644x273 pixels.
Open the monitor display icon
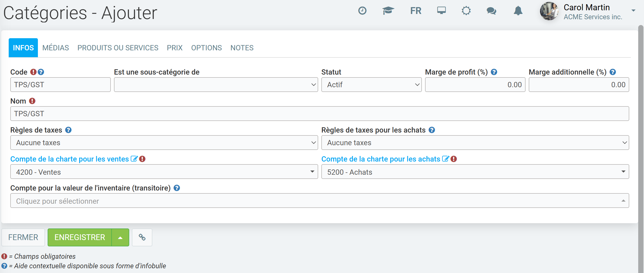pyautogui.click(x=441, y=11)
